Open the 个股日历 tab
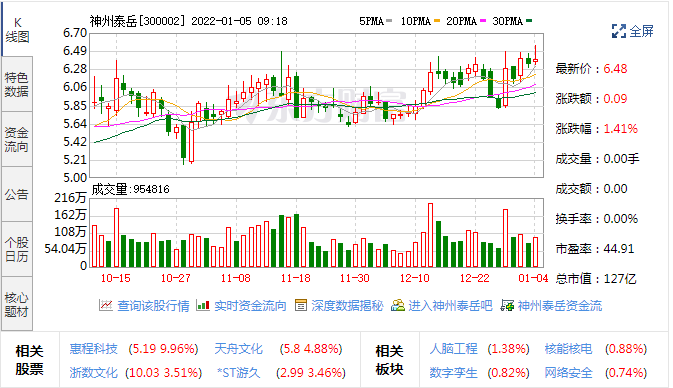673x388 pixels. [x=17, y=249]
